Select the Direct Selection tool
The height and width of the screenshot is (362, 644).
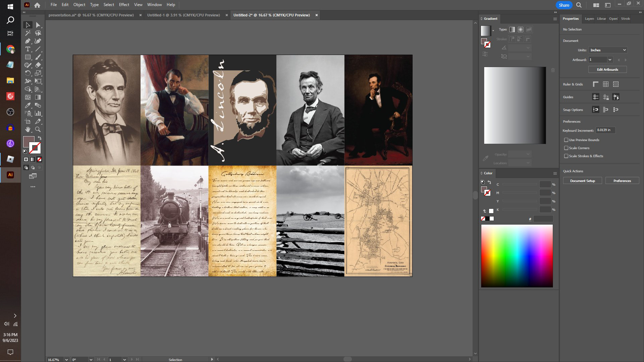(38, 25)
